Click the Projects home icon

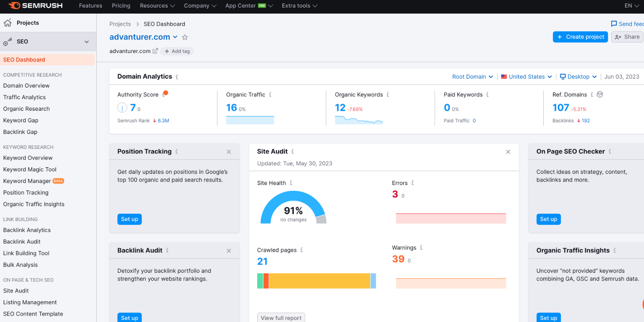click(x=8, y=23)
